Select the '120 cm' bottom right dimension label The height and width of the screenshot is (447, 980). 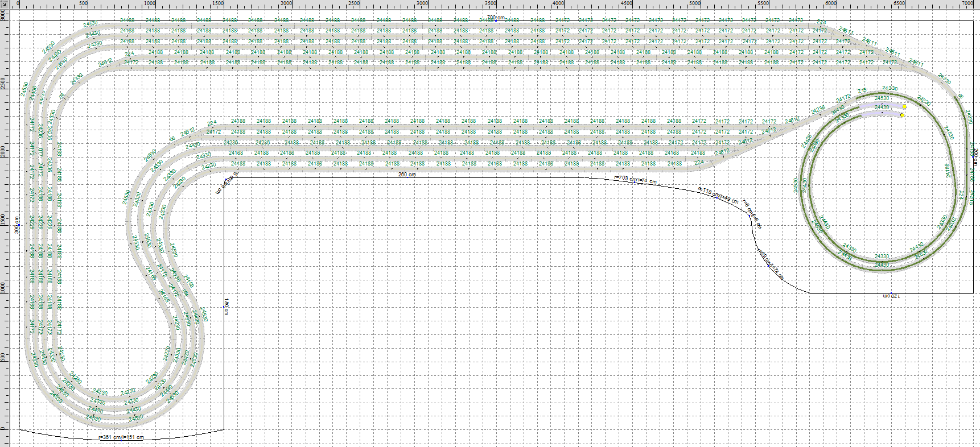pos(891,296)
